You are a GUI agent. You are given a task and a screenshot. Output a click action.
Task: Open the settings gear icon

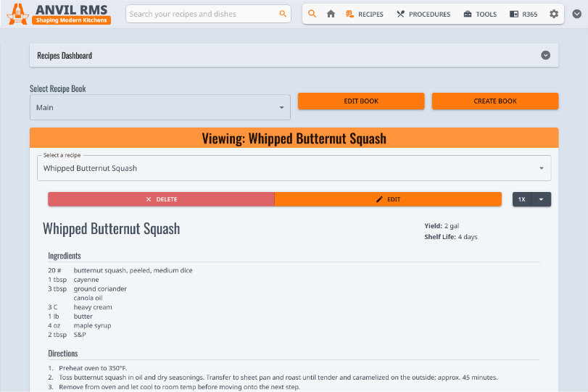tap(554, 14)
